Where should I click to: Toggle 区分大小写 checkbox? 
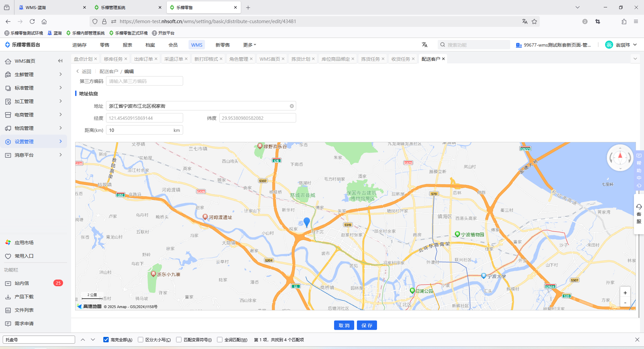tap(141, 340)
